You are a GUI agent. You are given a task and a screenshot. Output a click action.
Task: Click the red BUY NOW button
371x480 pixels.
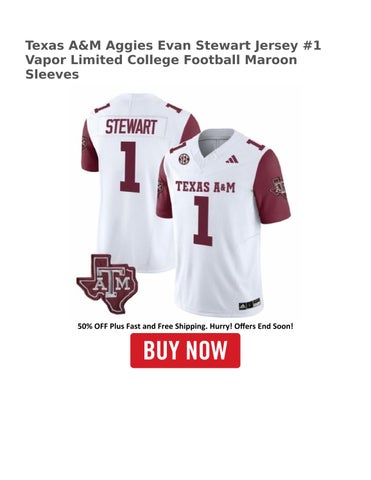click(x=185, y=350)
